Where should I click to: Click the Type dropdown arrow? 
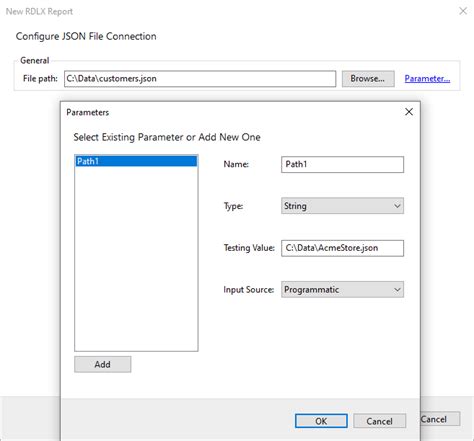click(397, 206)
